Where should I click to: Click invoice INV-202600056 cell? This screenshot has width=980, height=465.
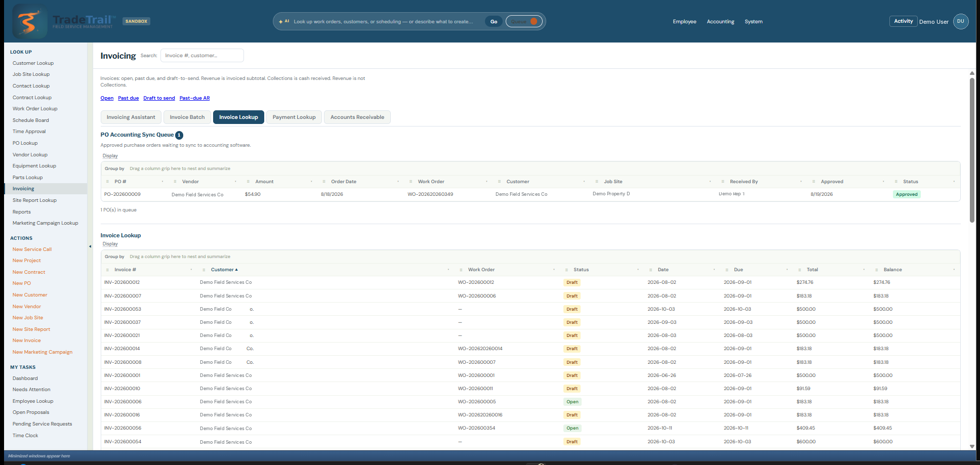click(x=123, y=428)
